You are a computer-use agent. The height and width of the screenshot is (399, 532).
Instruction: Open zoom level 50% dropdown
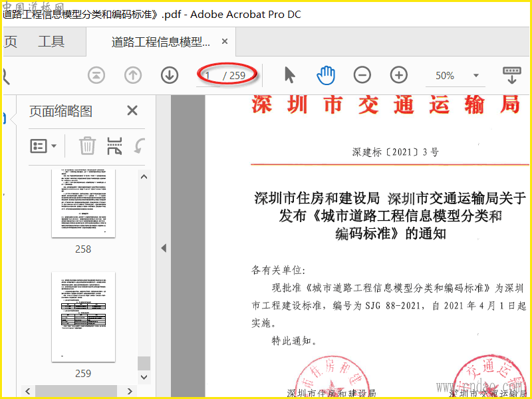tap(476, 75)
